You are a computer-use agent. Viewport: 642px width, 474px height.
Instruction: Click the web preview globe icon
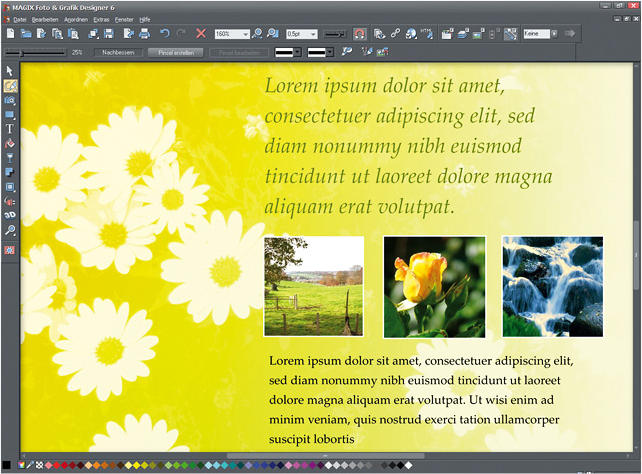click(x=411, y=34)
